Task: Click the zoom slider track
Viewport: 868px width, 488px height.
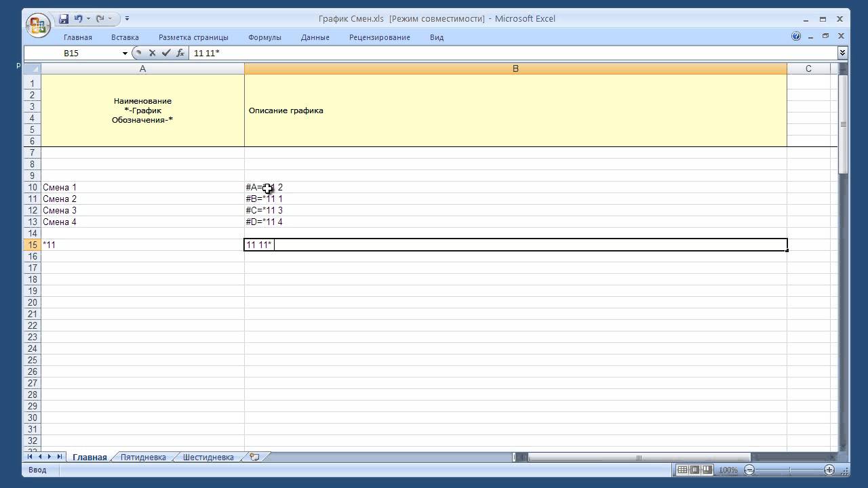Action: [x=789, y=470]
